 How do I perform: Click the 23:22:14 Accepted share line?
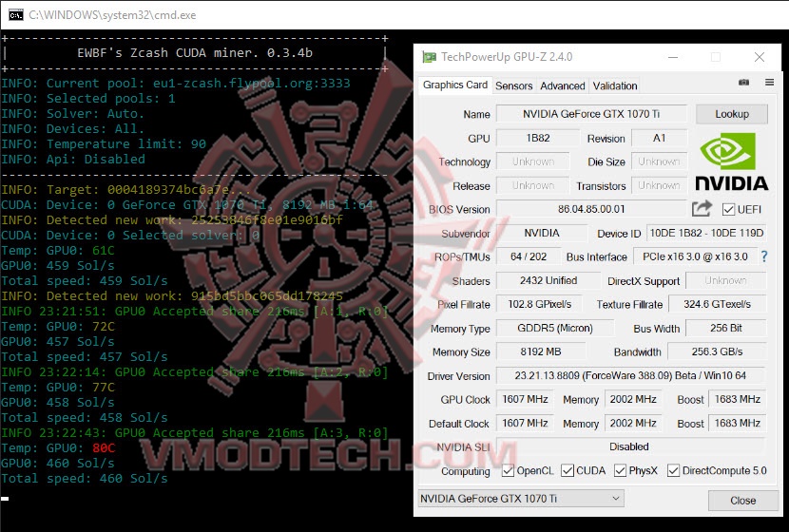pos(195,372)
